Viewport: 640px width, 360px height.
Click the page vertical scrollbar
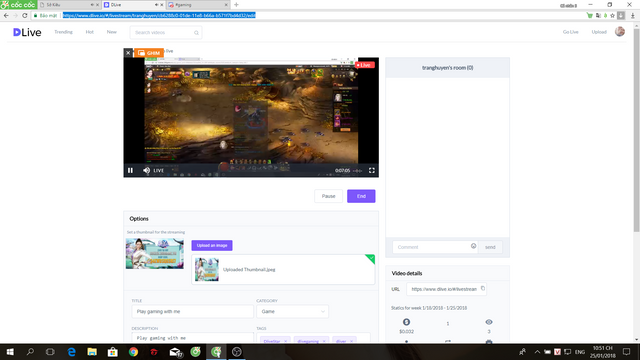tap(636, 130)
